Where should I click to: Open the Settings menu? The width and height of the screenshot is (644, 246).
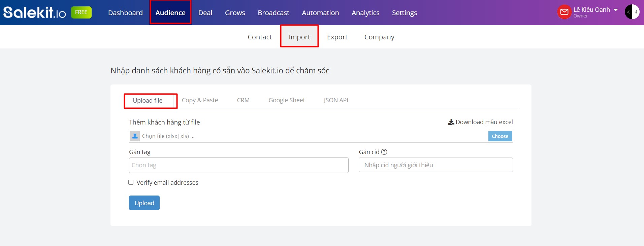coord(405,13)
